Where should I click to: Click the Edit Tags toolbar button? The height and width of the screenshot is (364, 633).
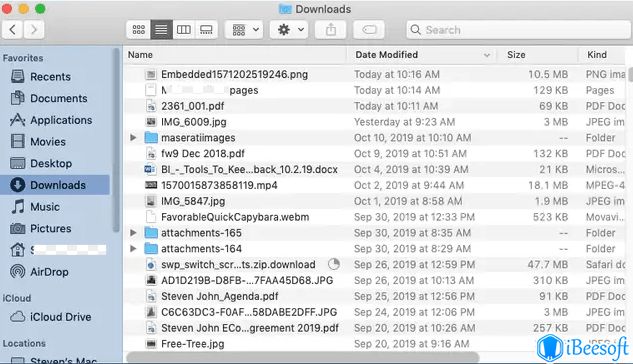click(369, 30)
